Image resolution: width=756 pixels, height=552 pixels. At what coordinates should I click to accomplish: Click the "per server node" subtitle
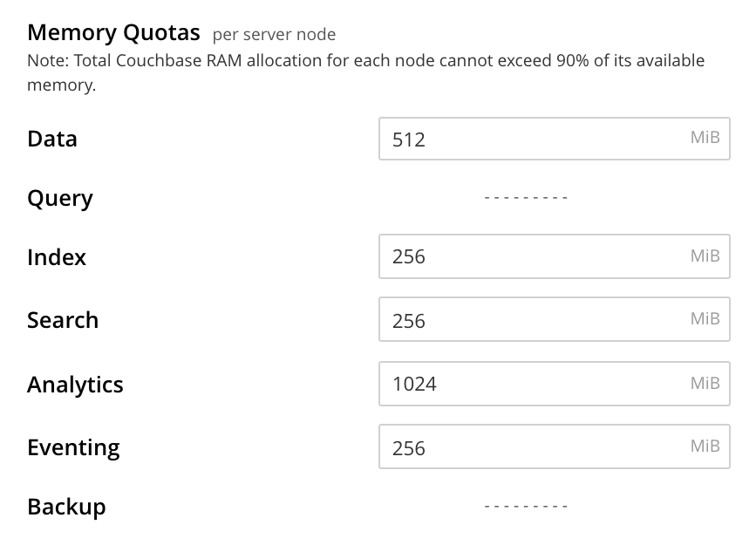pos(274,35)
